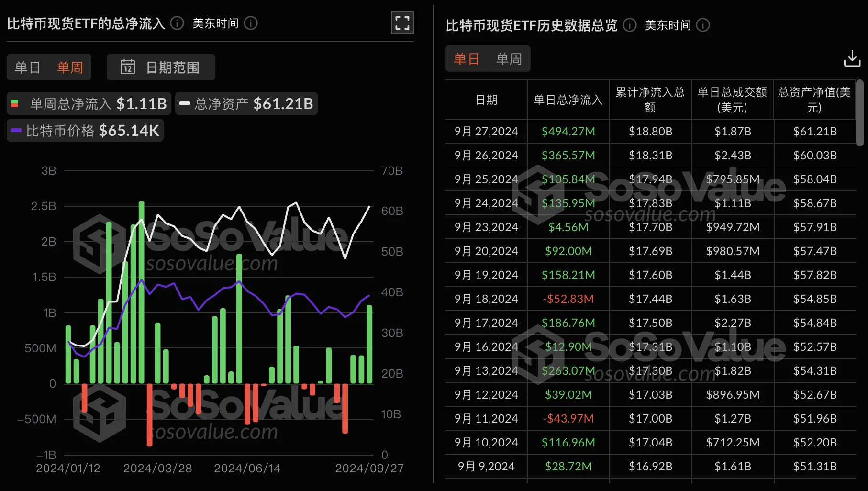Open the info icon next to 比特币现货ETF的总净流入
The image size is (868, 491).
(176, 22)
